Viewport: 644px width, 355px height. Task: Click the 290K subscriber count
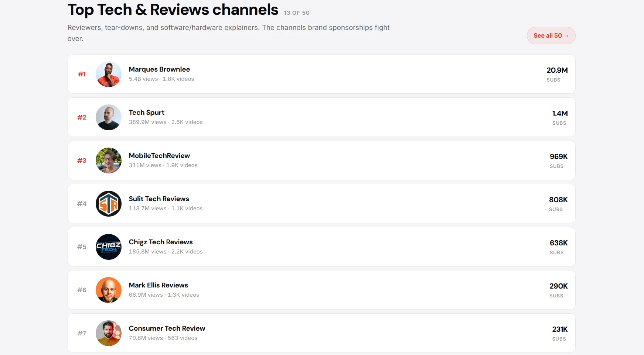tap(559, 286)
